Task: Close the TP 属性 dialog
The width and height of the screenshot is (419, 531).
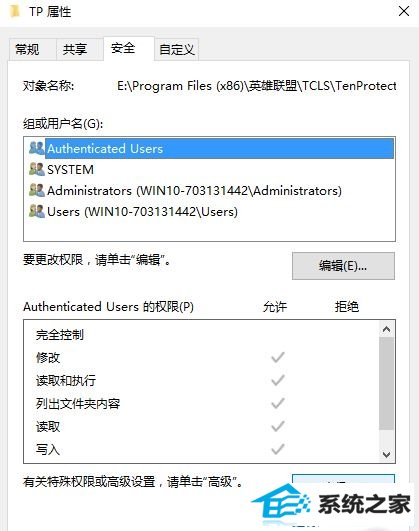Action: point(404,12)
